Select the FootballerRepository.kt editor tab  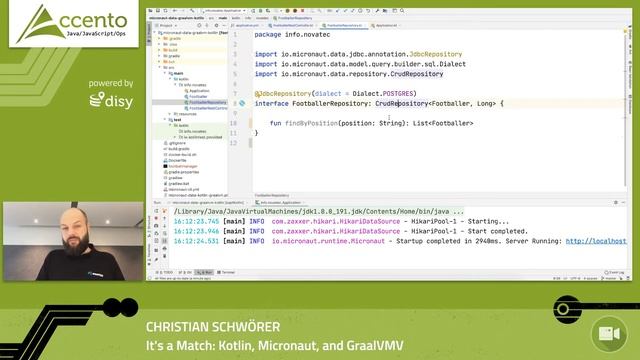point(344,25)
